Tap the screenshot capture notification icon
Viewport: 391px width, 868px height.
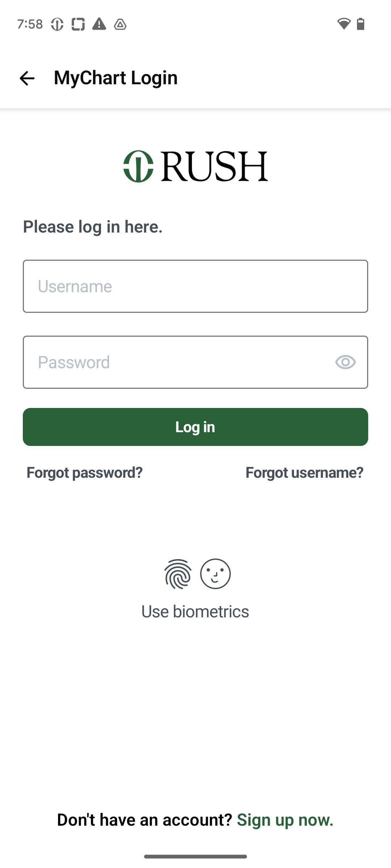[78, 24]
